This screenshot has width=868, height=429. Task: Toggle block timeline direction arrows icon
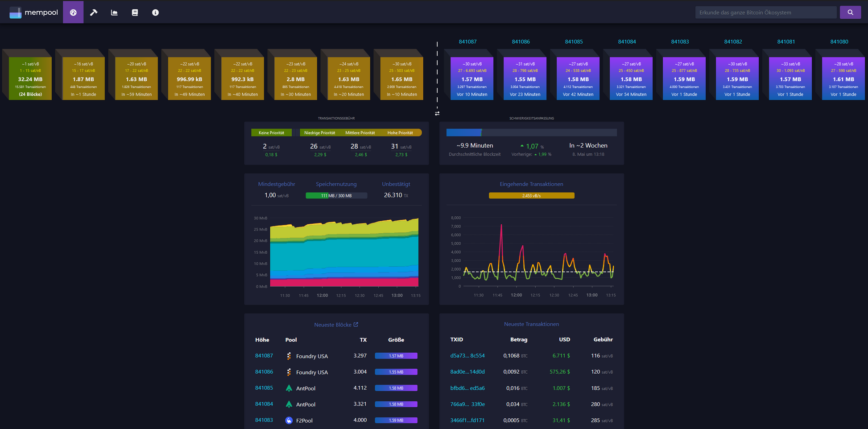[x=437, y=114]
